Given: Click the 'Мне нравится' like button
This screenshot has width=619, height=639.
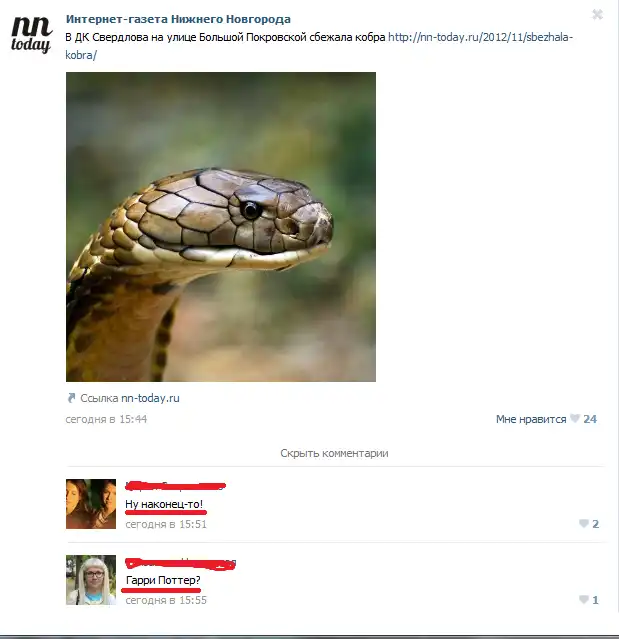Looking at the screenshot, I should 531,419.
